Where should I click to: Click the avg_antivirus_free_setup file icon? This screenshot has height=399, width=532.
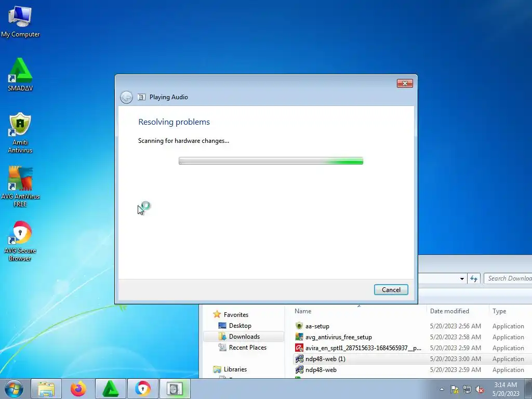299,337
